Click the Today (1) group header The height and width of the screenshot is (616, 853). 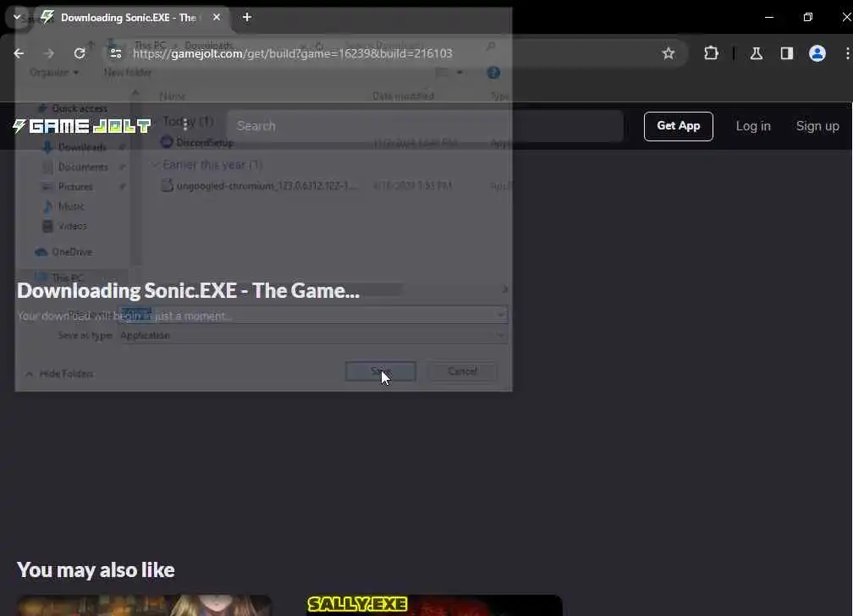[x=188, y=121]
